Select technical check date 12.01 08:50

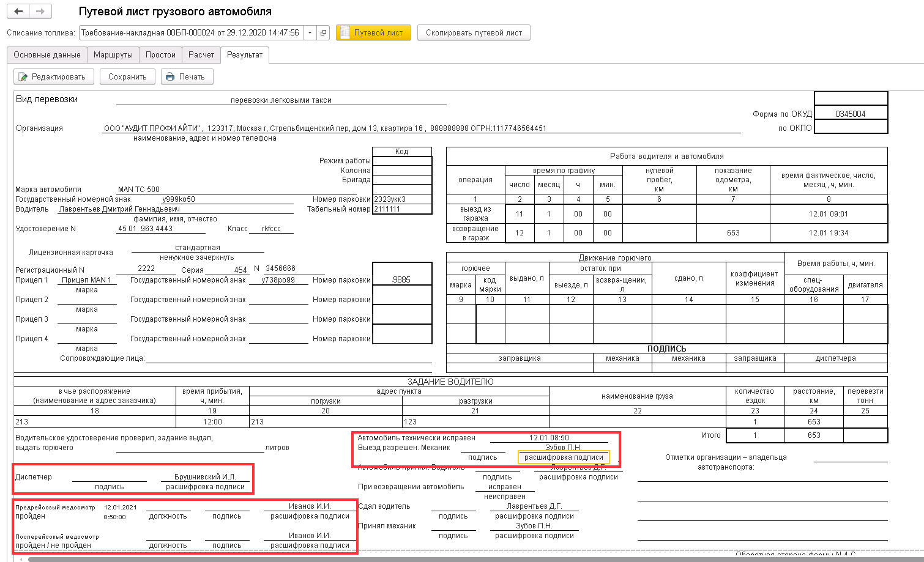click(x=549, y=438)
